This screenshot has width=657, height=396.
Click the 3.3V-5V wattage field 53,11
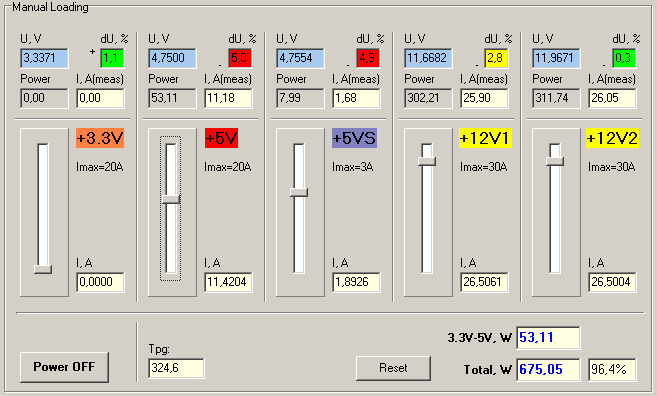coord(548,338)
